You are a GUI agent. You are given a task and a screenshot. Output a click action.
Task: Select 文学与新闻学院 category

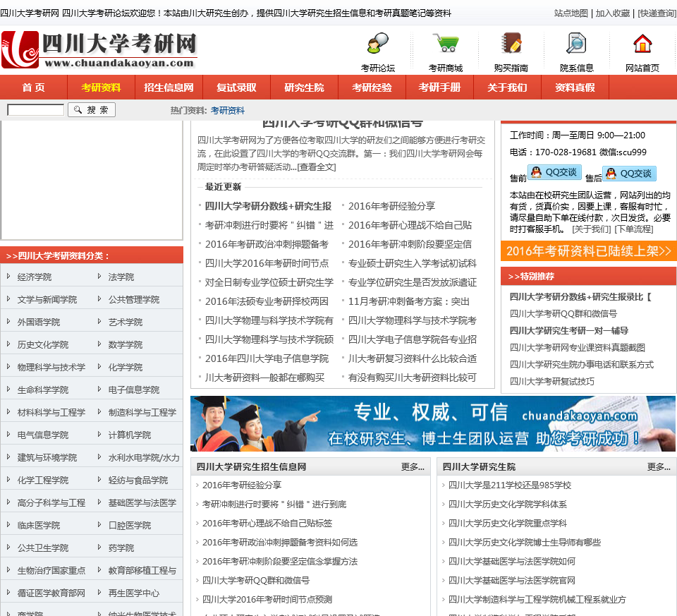pos(47,299)
